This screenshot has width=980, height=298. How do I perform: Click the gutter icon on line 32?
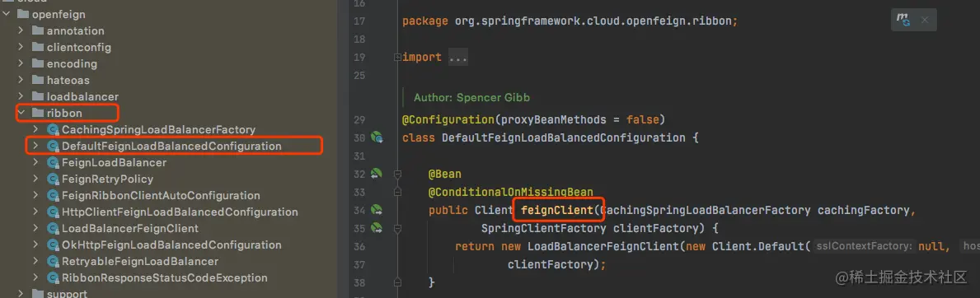coord(376,173)
